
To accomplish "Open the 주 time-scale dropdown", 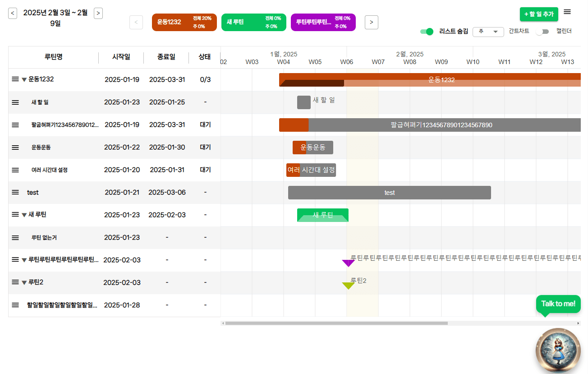I will 488,32.
